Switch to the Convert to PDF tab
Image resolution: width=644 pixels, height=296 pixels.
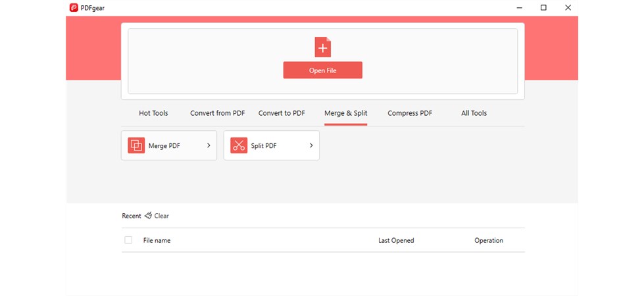pyautogui.click(x=282, y=113)
